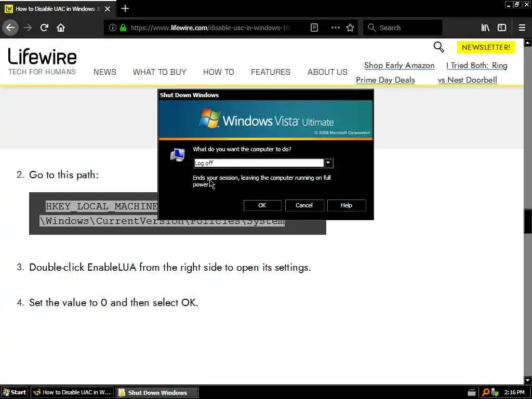Click the orange magnifier tray icon
The width and height of the screenshot is (532, 399).
point(486,393)
